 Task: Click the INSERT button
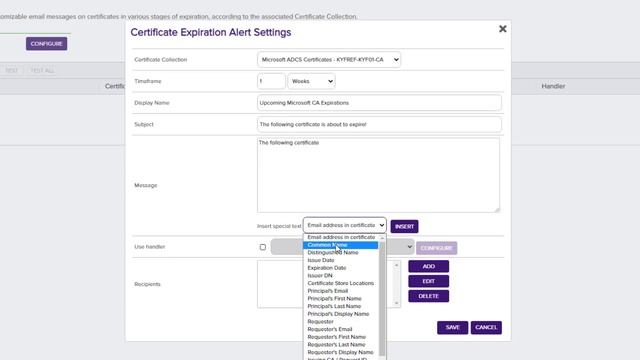tap(404, 227)
